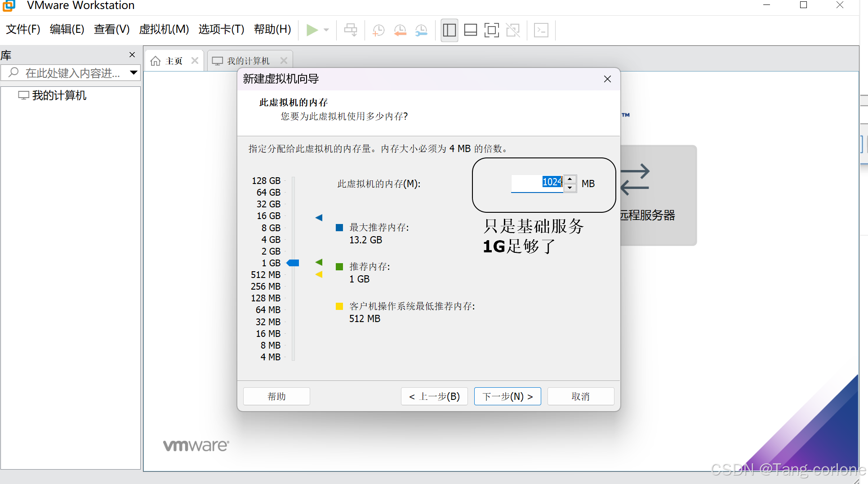Image resolution: width=868 pixels, height=484 pixels.
Task: Click the blue memory slider thumb
Action: (x=293, y=263)
